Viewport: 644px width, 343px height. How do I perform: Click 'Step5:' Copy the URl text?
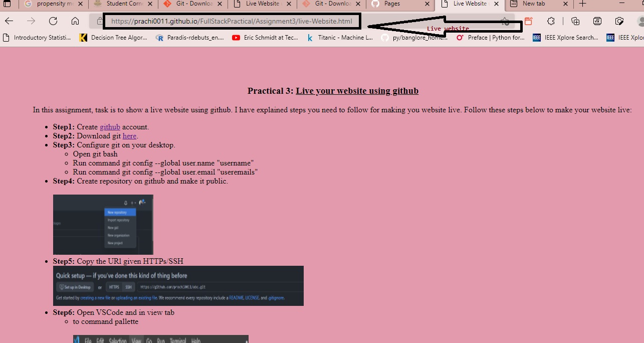tap(118, 261)
